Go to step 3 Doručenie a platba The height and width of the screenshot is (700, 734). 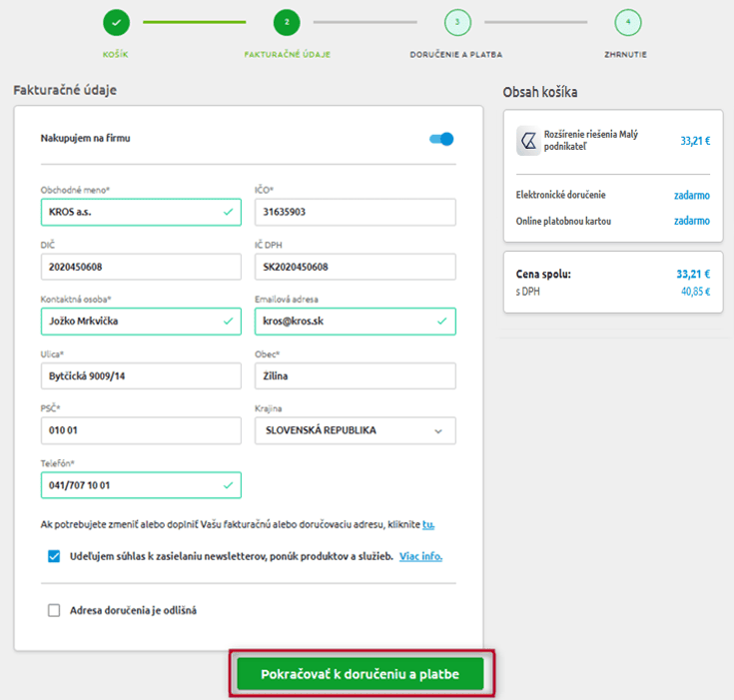456,21
